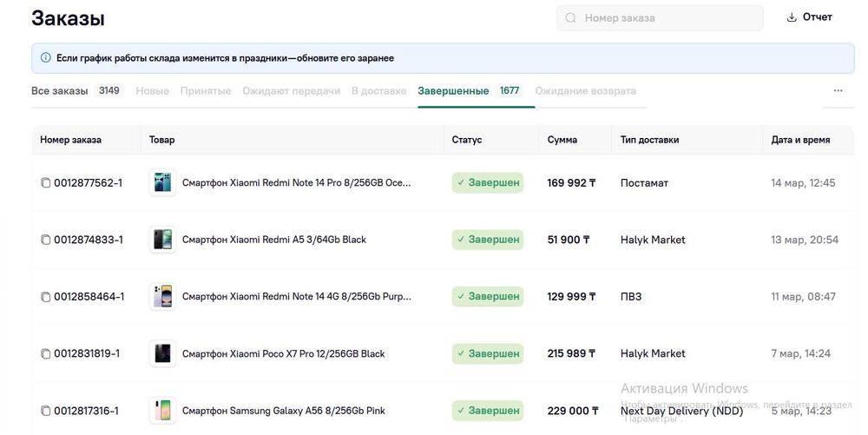The width and height of the screenshot is (868, 435).
Task: Copy order number 0012877562-1 icon
Action: click(x=46, y=182)
